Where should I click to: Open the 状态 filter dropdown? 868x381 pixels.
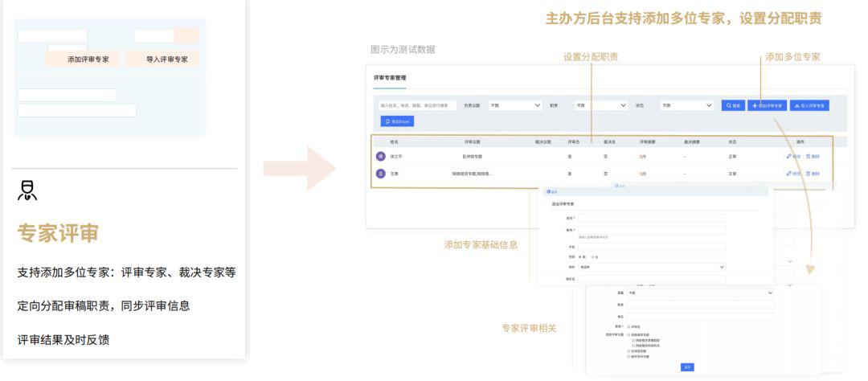click(x=686, y=105)
